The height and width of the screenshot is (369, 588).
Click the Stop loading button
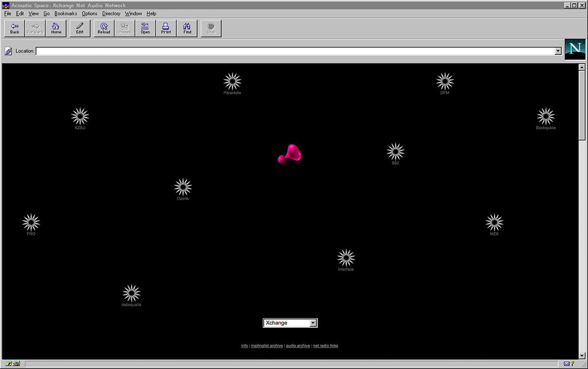(x=211, y=28)
